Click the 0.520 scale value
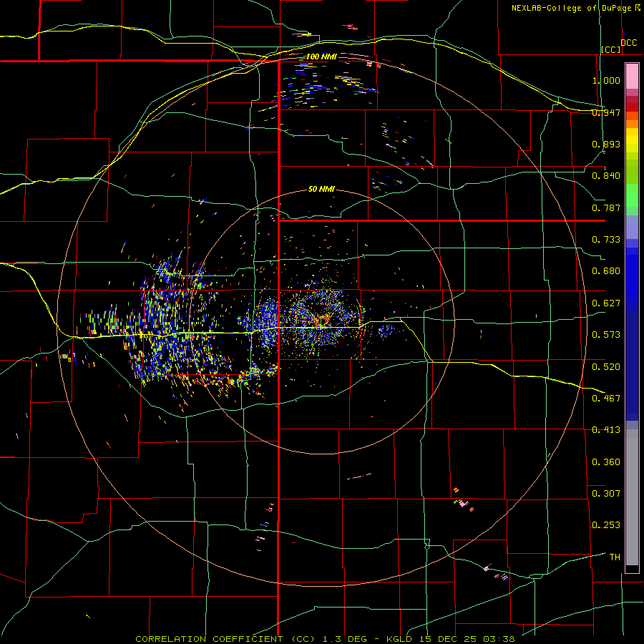This screenshot has width=644, height=644. [606, 367]
